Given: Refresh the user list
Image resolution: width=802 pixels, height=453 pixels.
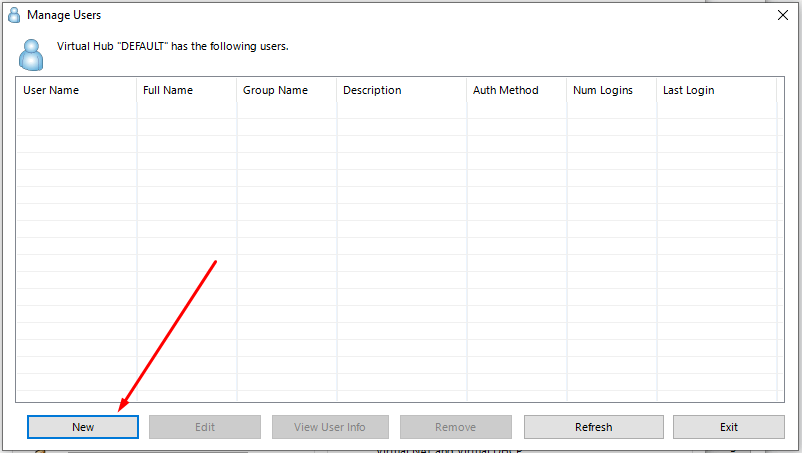Looking at the screenshot, I should click(x=593, y=427).
